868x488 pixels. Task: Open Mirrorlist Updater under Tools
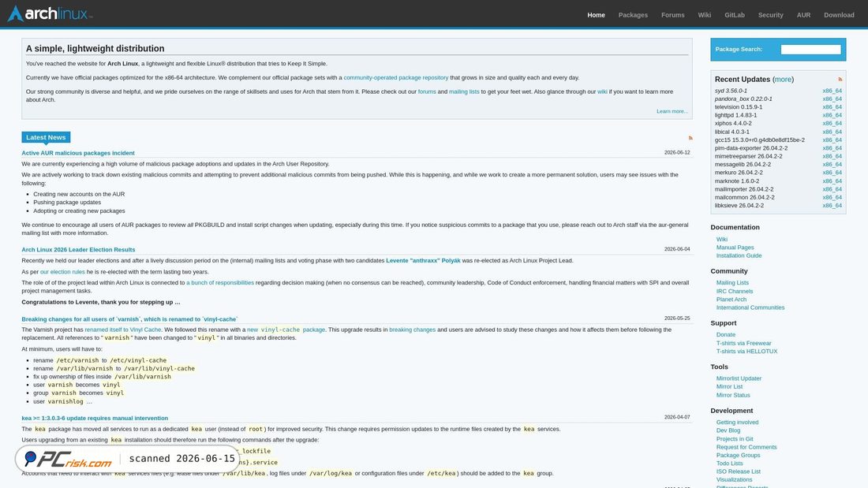[x=739, y=378]
